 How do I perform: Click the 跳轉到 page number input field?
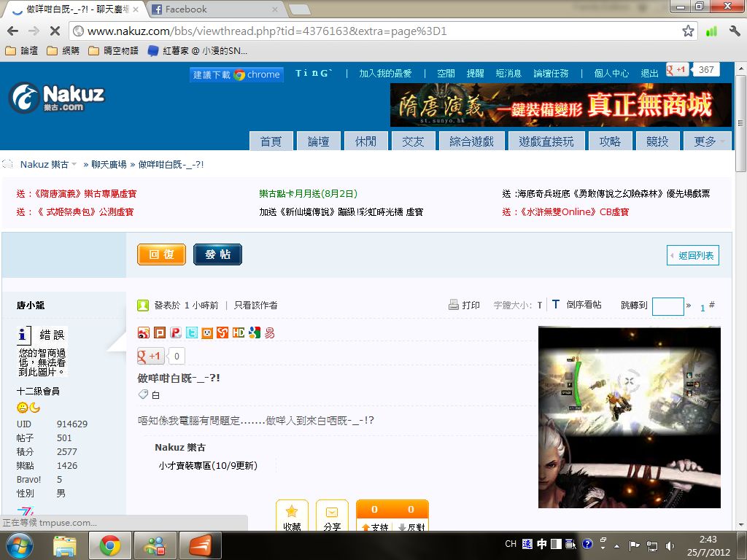(667, 306)
